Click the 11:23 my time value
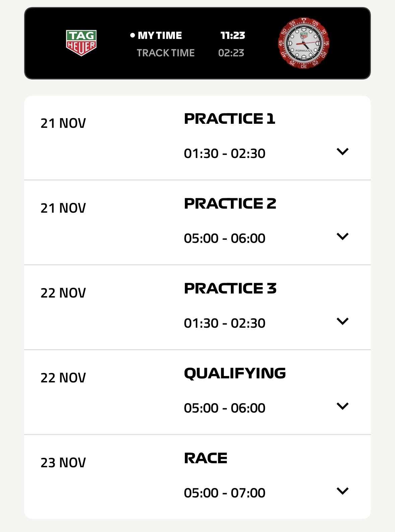The width and height of the screenshot is (395, 532). (233, 35)
